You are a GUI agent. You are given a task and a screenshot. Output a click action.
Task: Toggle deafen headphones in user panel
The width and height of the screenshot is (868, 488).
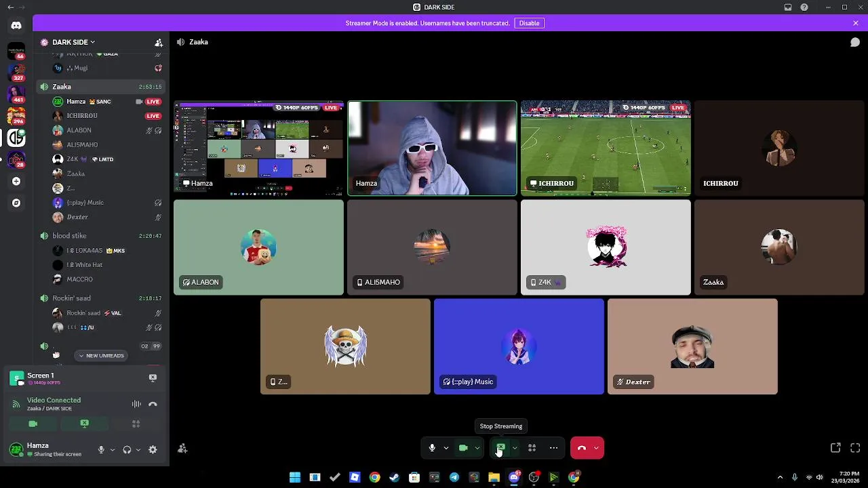pos(127,449)
